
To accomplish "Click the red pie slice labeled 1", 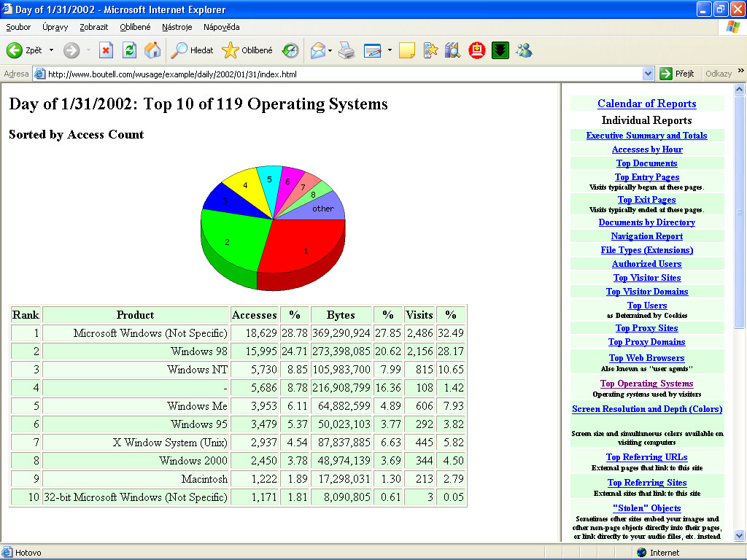I will [305, 245].
